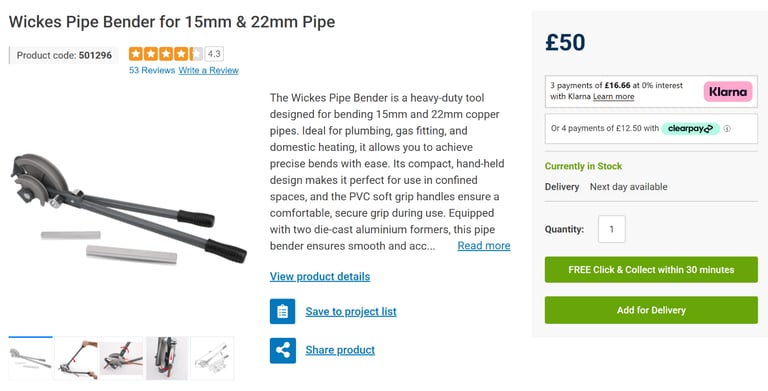Select the fourth thumbnail with vertical bender
Image resolution: width=768 pixels, height=391 pixels.
coord(167,359)
